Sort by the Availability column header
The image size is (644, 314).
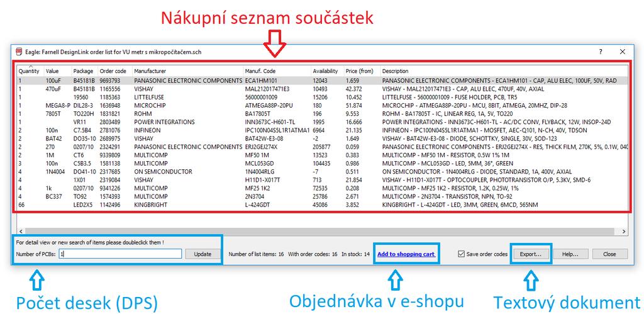(x=325, y=71)
